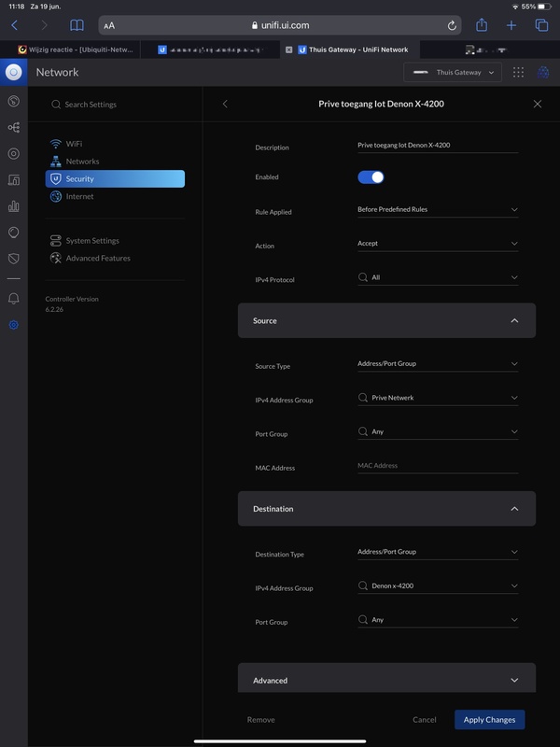This screenshot has height=747, width=560.
Task: Toggle the Enabled switch off
Action: [371, 176]
